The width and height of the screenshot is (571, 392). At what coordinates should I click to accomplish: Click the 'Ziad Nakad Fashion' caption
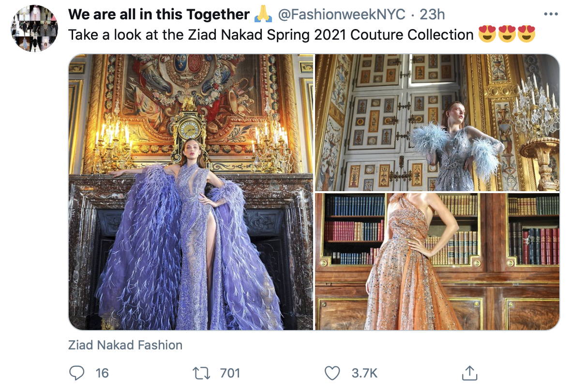click(125, 345)
